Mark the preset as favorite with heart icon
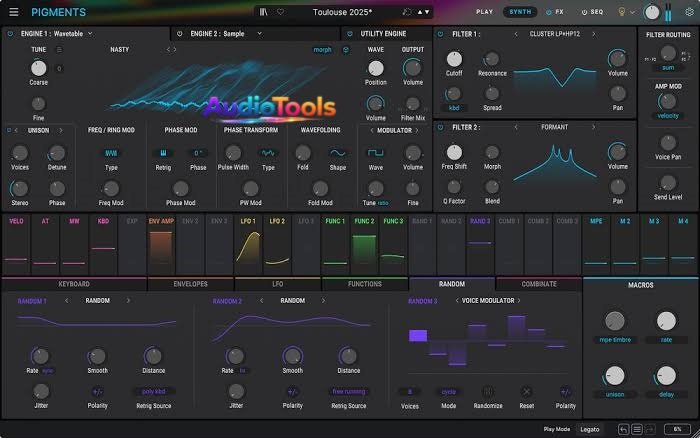The image size is (700, 438). 280,12
